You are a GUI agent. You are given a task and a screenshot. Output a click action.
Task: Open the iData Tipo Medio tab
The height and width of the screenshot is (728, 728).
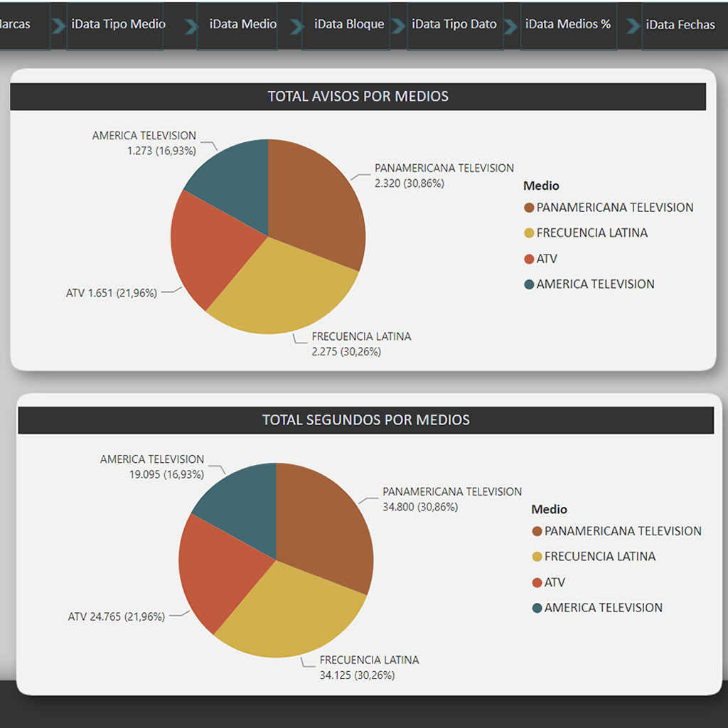tap(115, 25)
